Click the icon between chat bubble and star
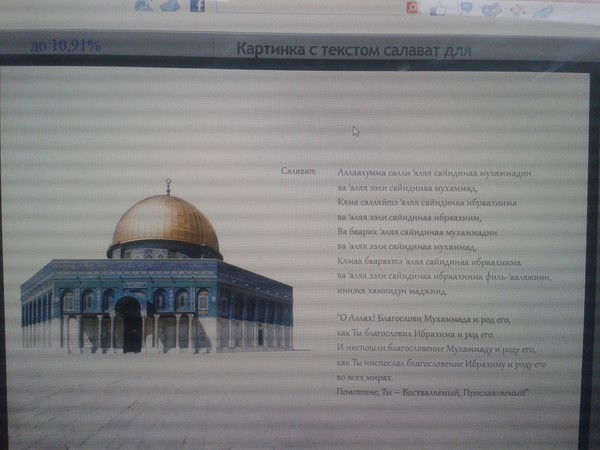 491,10
